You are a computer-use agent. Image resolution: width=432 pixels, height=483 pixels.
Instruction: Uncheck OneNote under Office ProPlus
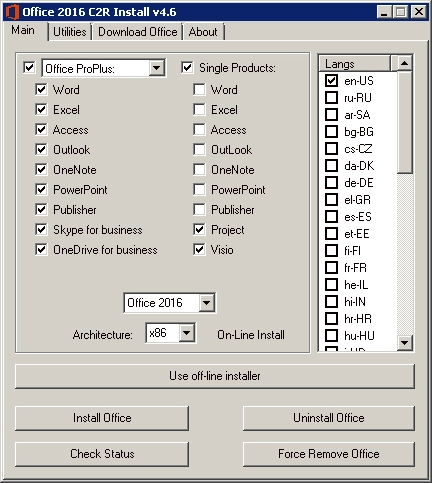(x=41, y=170)
